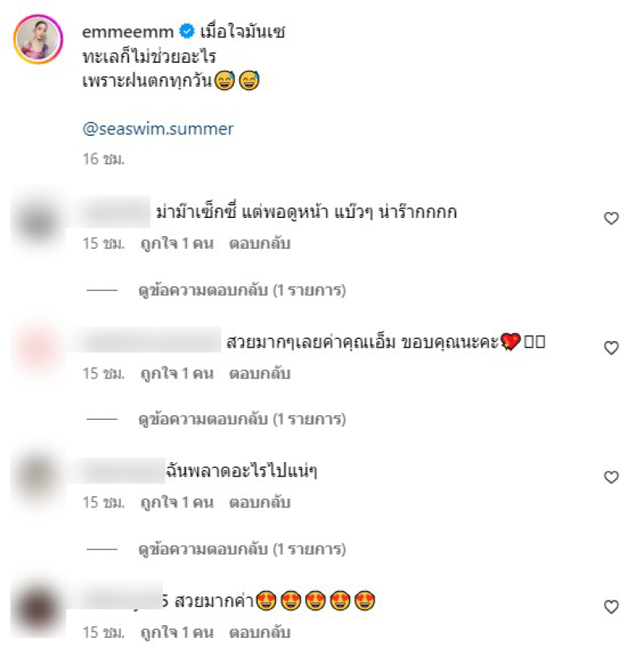Open the @seaswim.summer mention link
Image resolution: width=636 pixels, height=672 pixels.
pos(158,129)
